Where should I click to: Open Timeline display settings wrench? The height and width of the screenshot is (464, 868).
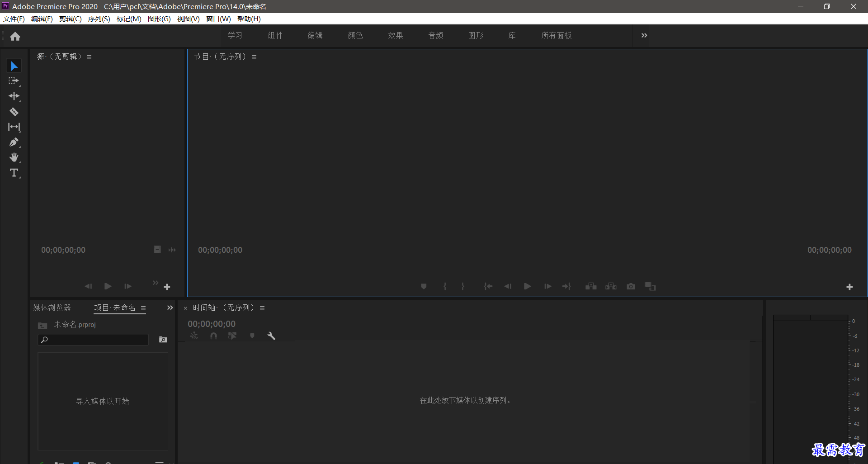tap(271, 336)
